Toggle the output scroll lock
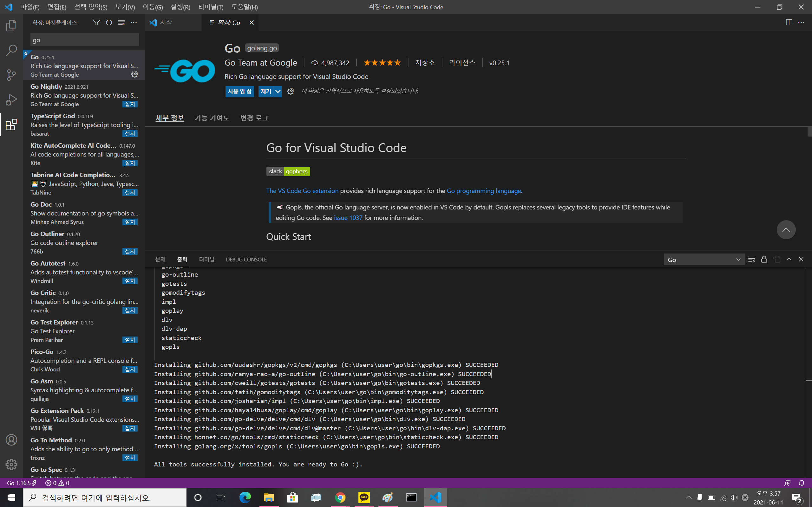 tap(764, 259)
